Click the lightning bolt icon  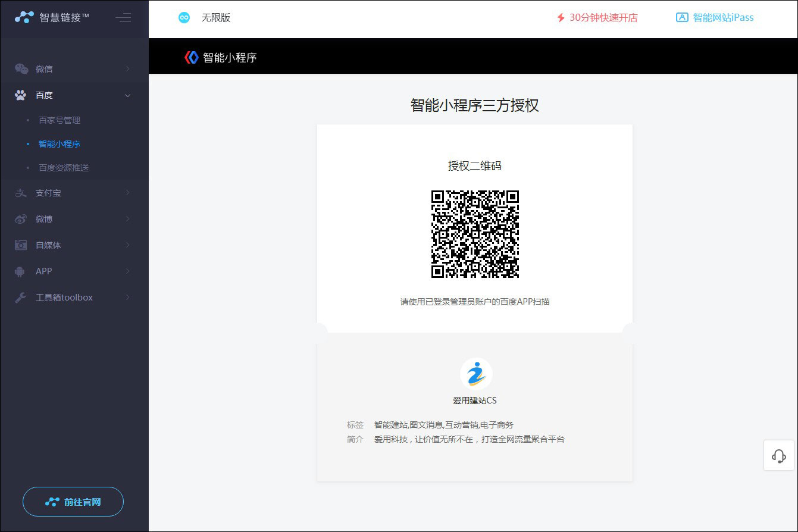tap(561, 18)
